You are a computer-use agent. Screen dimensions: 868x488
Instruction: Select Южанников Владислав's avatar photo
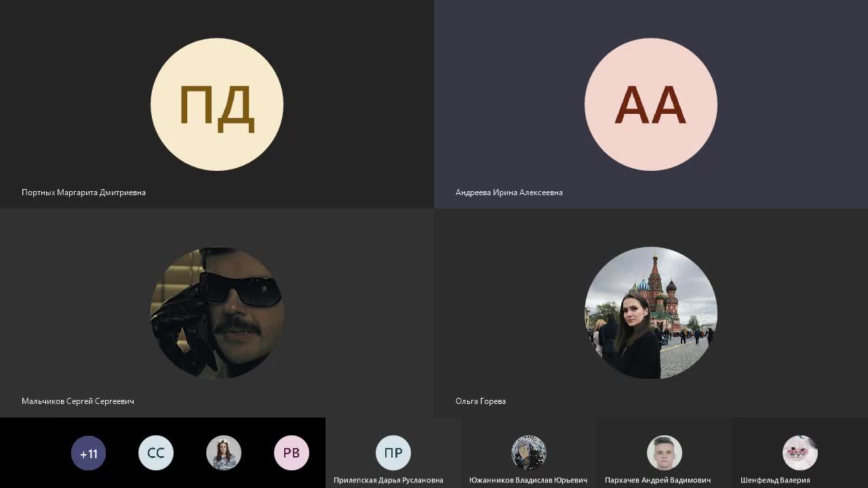(x=529, y=453)
